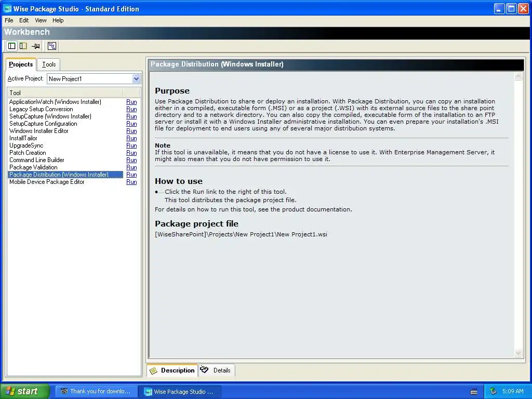Select Mobile Device Package Editor row
The height and width of the screenshot is (399, 532).
click(65, 182)
